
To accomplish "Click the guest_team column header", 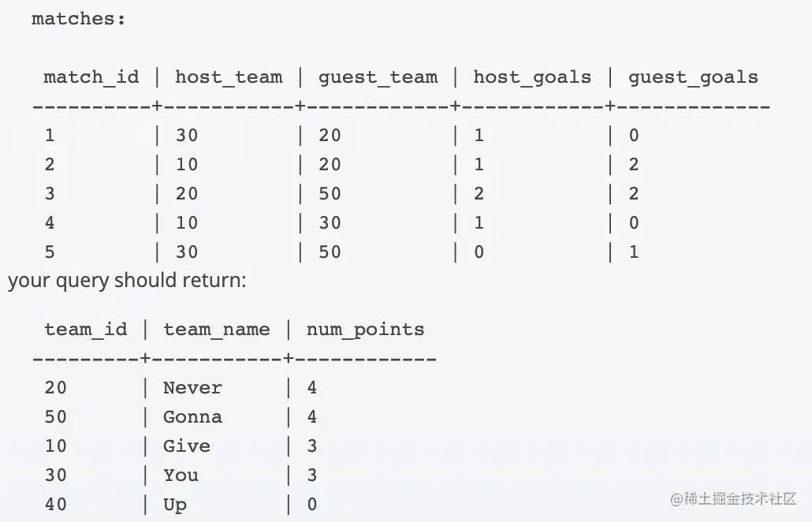I will point(377,77).
